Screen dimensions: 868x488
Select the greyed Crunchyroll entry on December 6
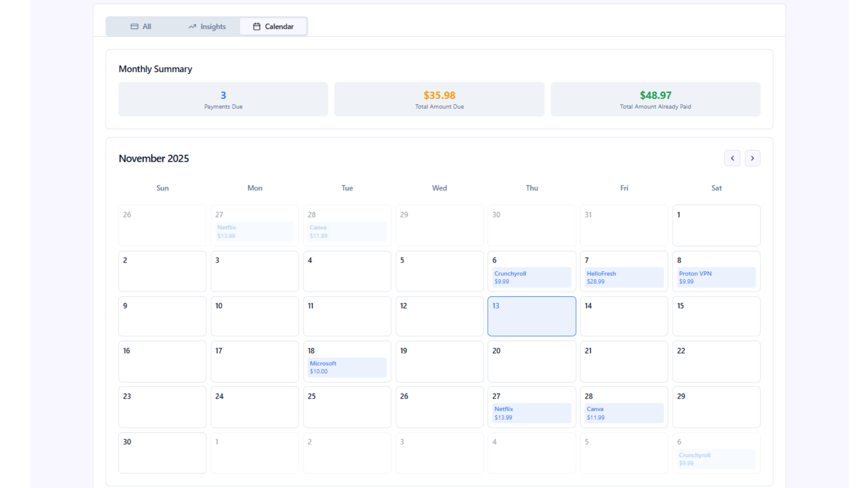pyautogui.click(x=716, y=459)
